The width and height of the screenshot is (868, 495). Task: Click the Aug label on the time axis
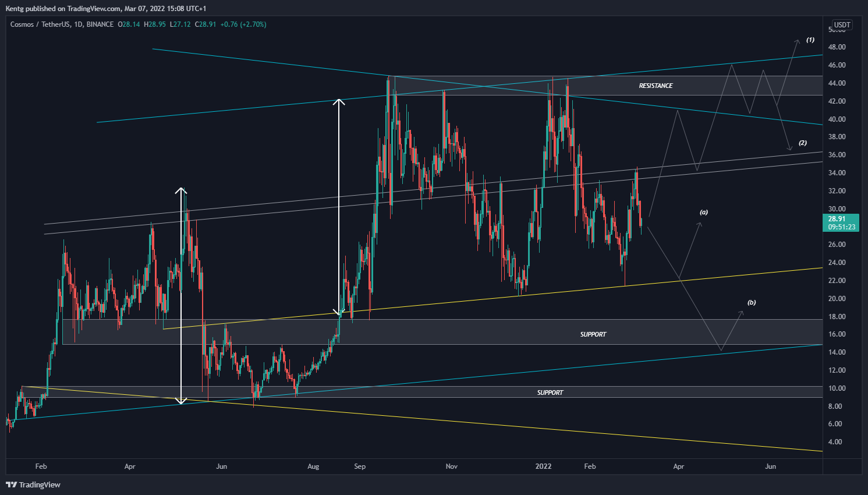coord(313,466)
